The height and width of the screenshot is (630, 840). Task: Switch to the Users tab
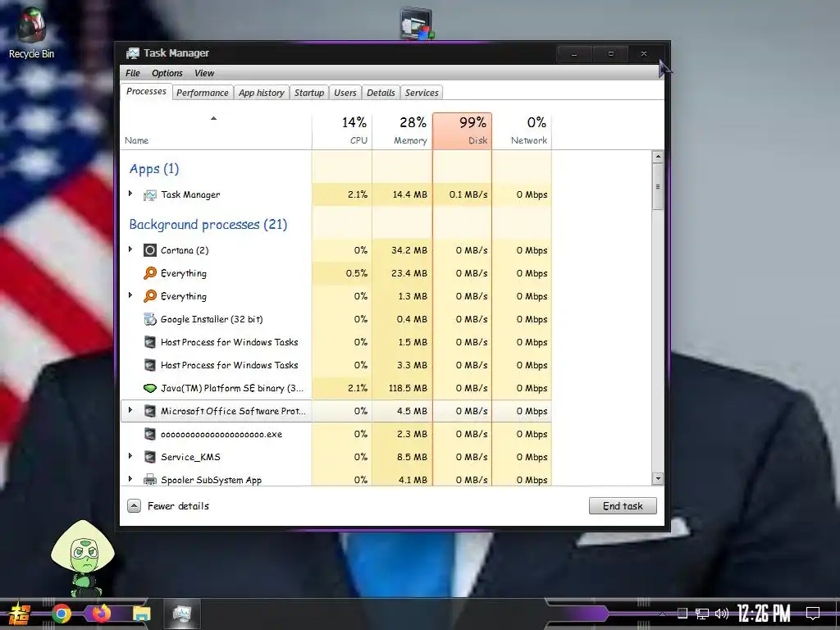(x=345, y=93)
